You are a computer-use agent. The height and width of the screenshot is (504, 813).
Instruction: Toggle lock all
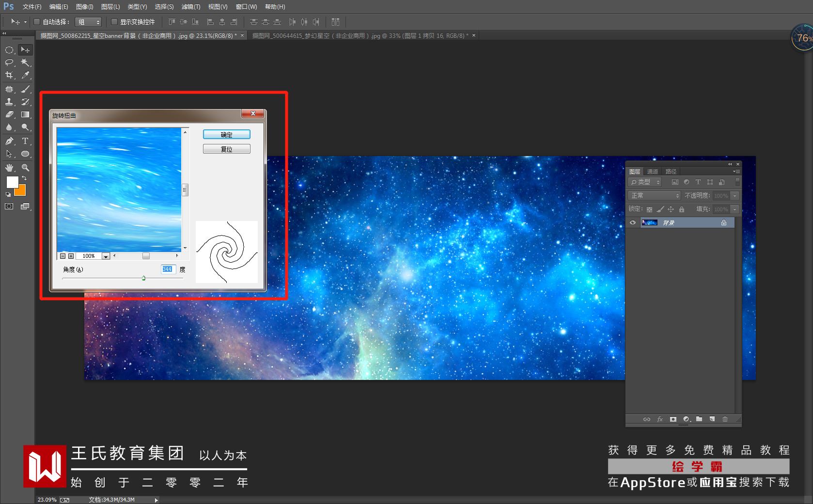[x=682, y=209]
